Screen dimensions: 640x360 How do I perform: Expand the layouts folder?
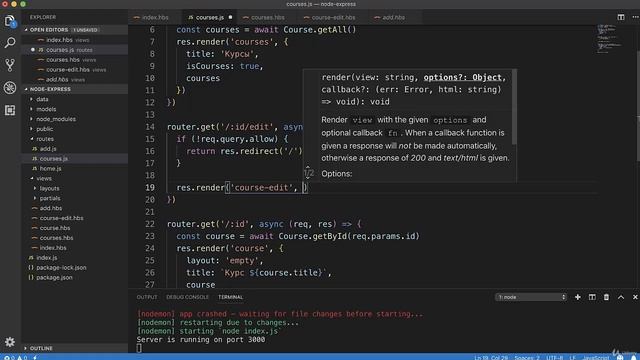coord(74,188)
